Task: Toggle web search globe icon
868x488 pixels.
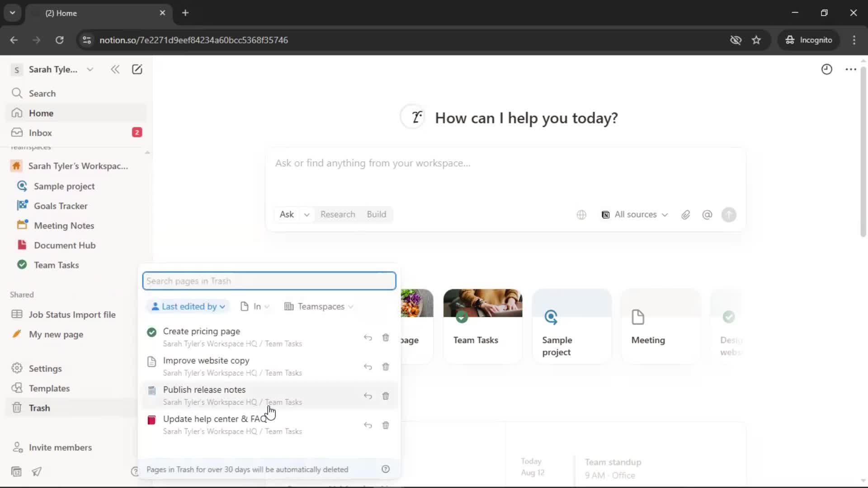Action: tap(581, 215)
